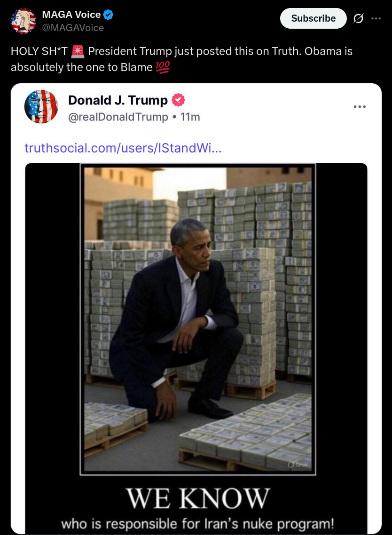Click the red verified badge next to Donald J. Trump
392x535 pixels.
[178, 100]
